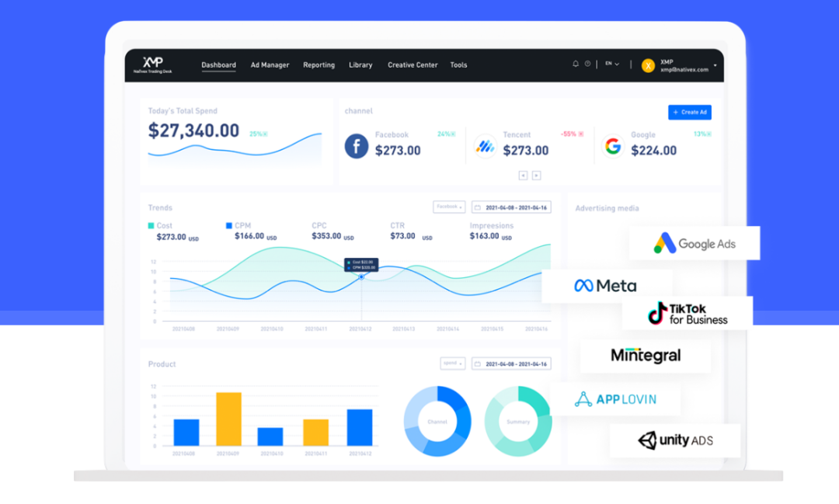839x504 pixels.
Task: Click the notification bell icon
Action: pyautogui.click(x=576, y=64)
